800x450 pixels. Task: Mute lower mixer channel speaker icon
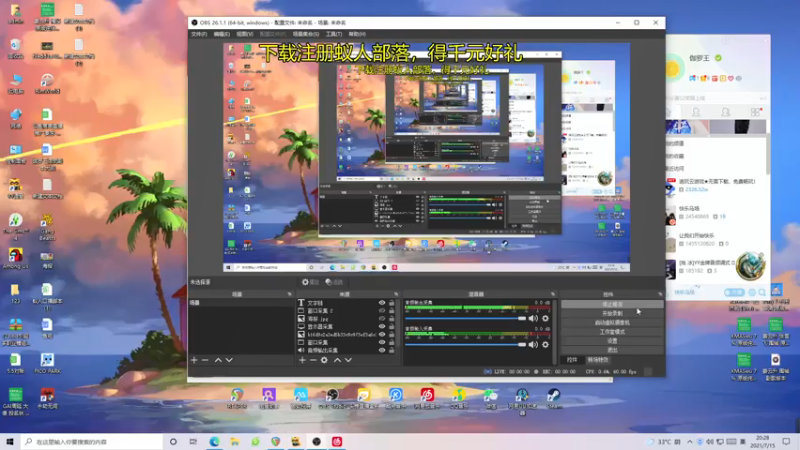point(533,344)
